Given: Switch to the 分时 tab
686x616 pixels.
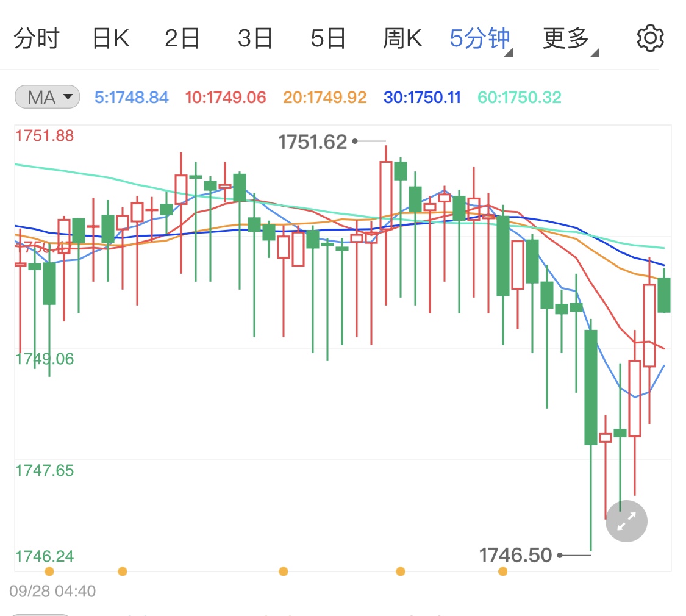Looking at the screenshot, I should pos(37,38).
